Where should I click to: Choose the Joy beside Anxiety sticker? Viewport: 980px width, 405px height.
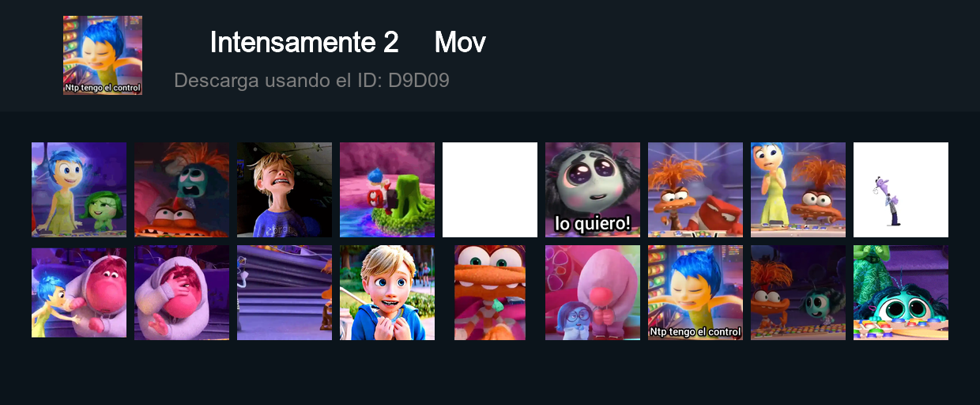click(798, 190)
